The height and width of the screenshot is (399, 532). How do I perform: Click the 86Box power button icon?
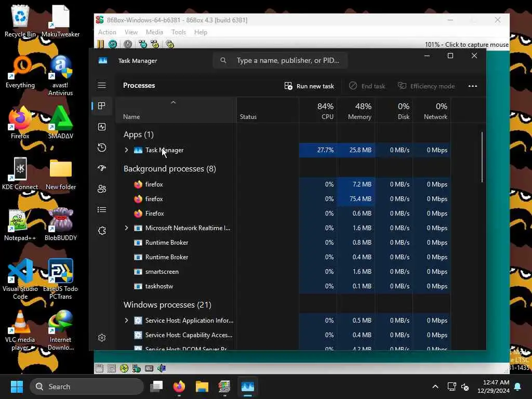pos(128,44)
